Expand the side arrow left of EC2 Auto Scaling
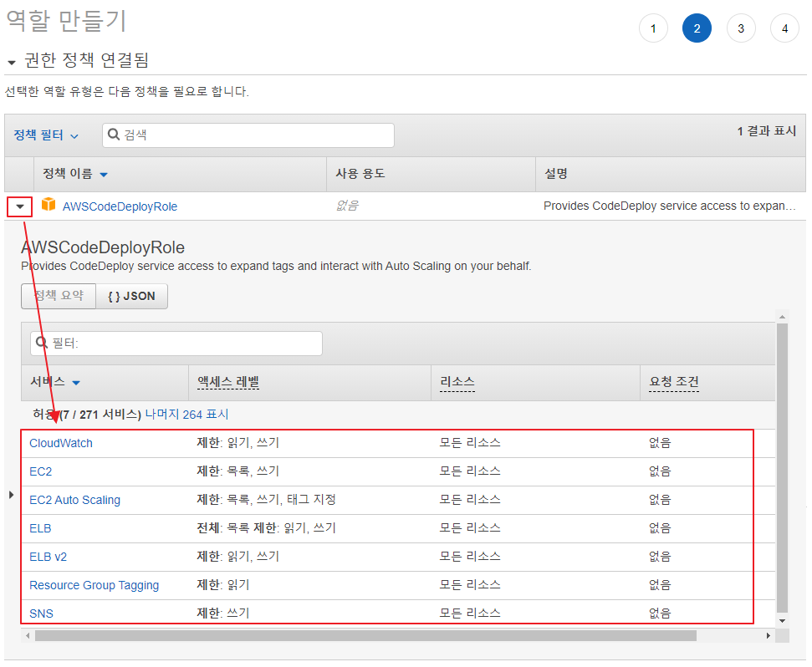 [x=12, y=495]
